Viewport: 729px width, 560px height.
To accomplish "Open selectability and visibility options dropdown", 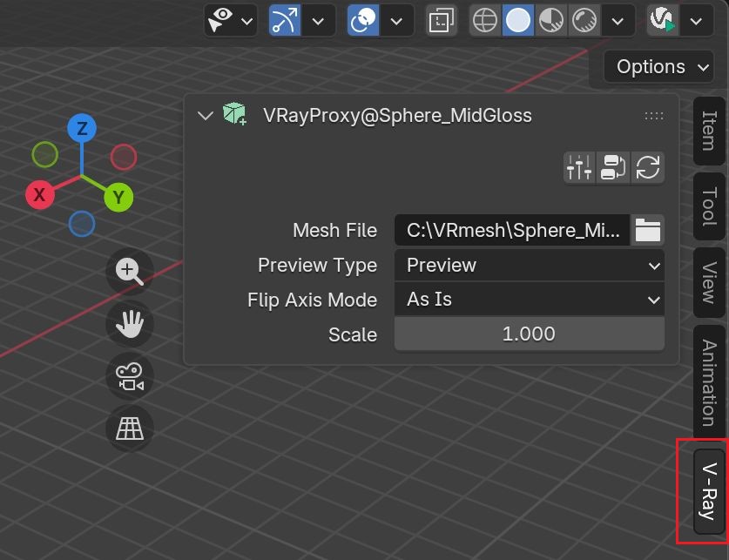I will pos(231,20).
